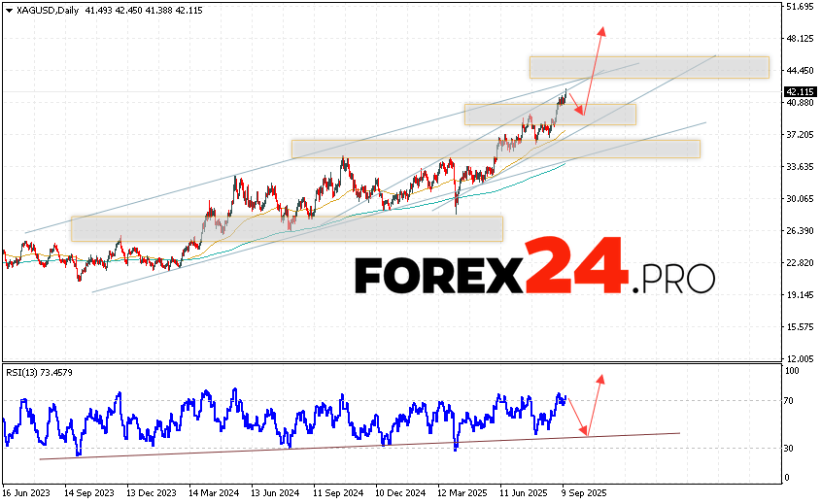This screenshot has width=821, height=504.
Task: Click the 51.695 price axis label
Action: point(800,7)
